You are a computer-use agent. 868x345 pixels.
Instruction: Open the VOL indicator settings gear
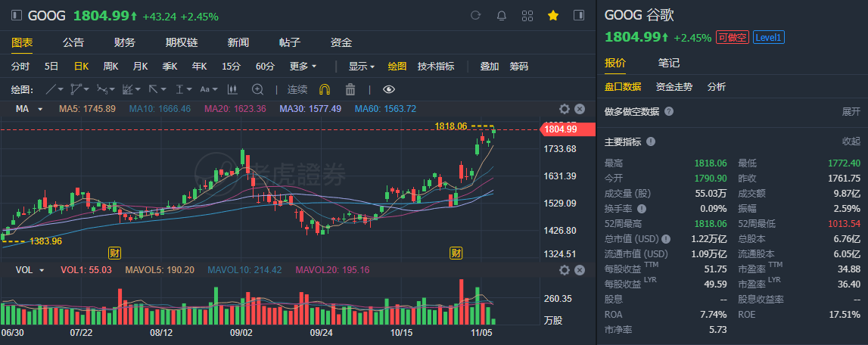point(564,270)
